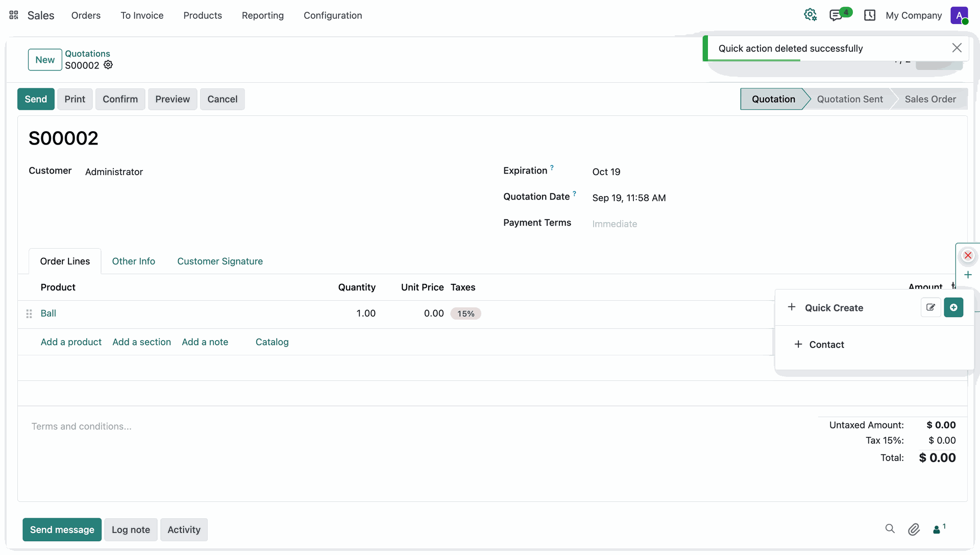Click the Print button
980x555 pixels.
[75, 99]
